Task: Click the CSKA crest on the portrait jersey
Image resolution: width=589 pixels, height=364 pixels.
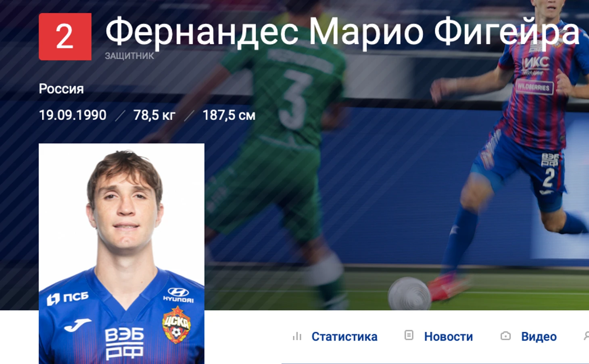Action: pos(176,324)
